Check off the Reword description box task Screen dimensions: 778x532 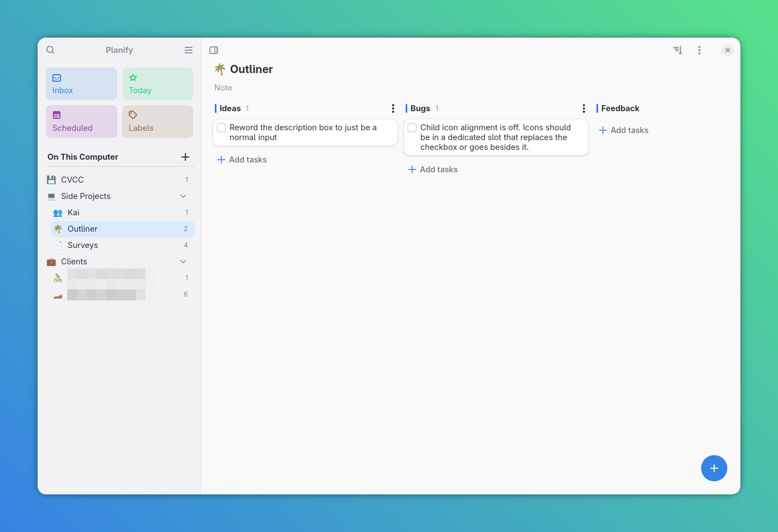(x=222, y=128)
